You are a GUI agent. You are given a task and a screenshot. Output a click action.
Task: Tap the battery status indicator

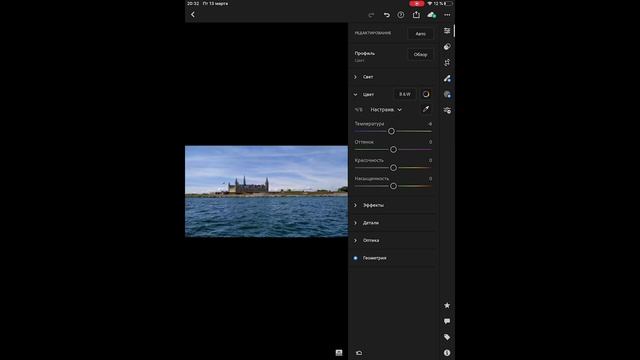point(449,3)
